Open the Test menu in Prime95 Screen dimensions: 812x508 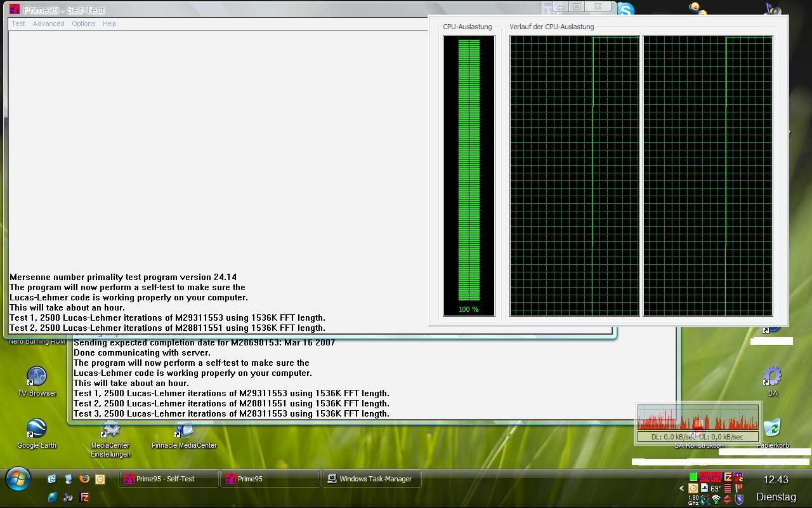[x=18, y=23]
